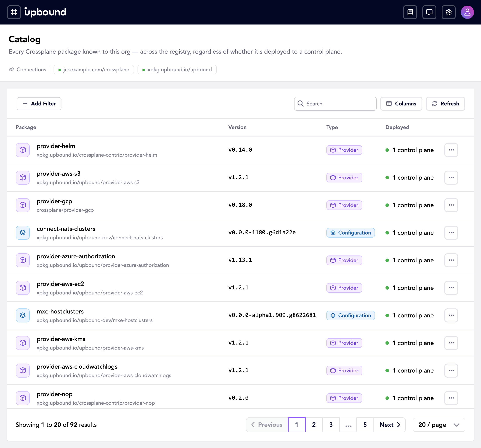481x448 pixels.
Task: Click the Provider type badge for provider-gcp
Action: click(344, 205)
